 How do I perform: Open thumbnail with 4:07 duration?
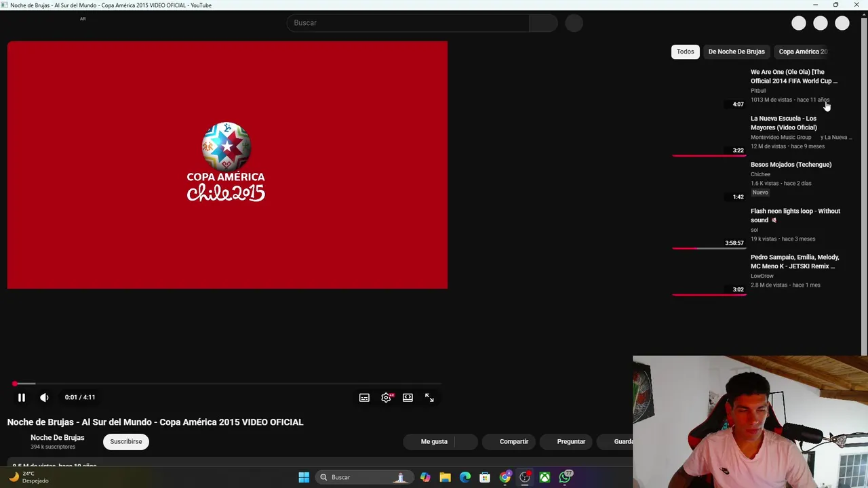pos(709,87)
